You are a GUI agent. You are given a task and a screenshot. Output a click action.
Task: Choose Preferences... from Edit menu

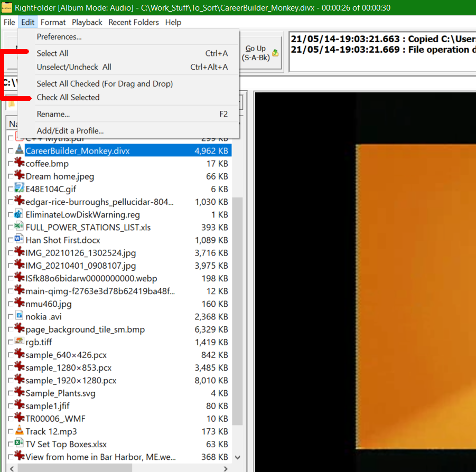[x=128, y=37]
